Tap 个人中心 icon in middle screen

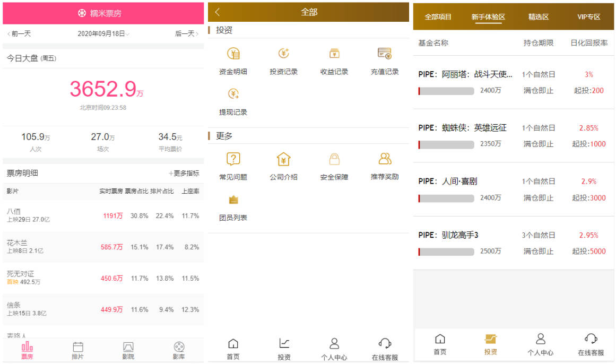(334, 343)
